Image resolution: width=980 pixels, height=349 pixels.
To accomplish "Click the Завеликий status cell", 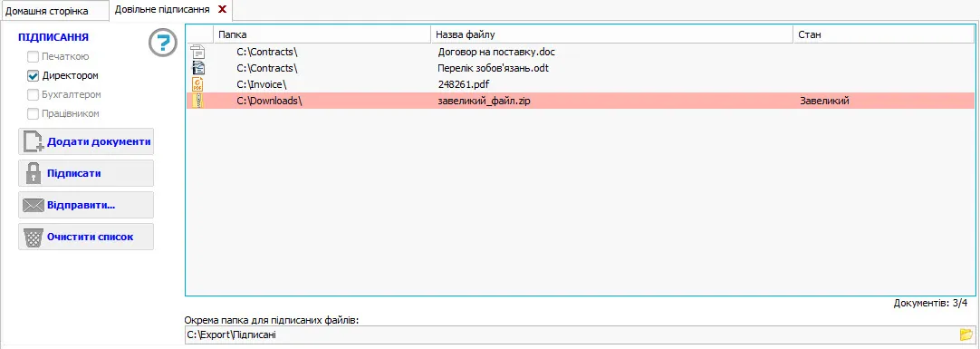I will click(x=824, y=101).
